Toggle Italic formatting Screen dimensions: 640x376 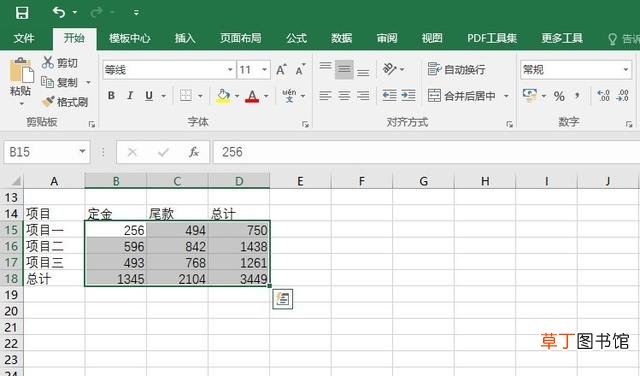coord(130,96)
